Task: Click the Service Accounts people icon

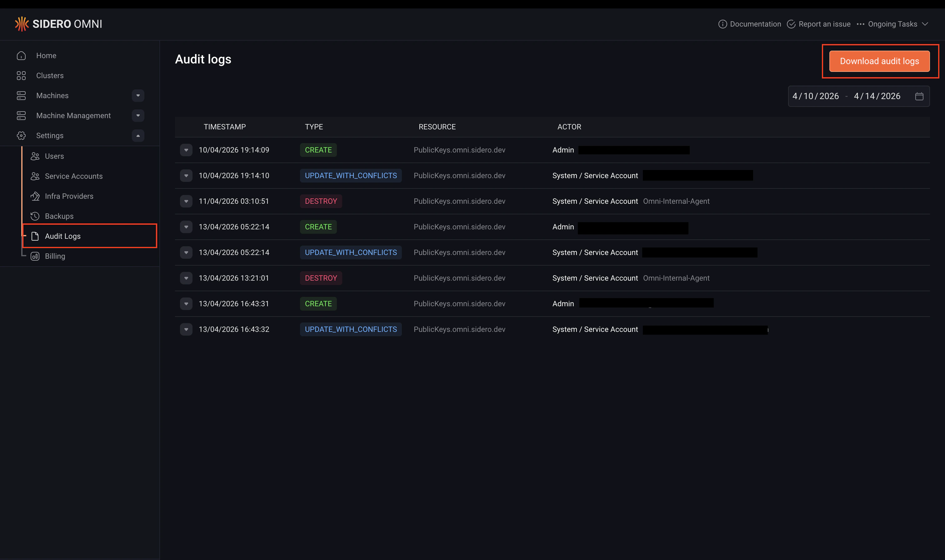Action: pyautogui.click(x=35, y=176)
